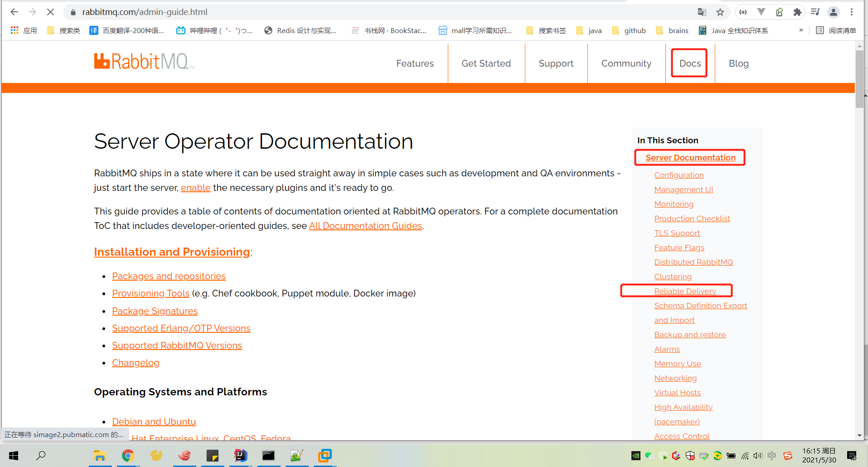This screenshot has width=868, height=467.
Task: Show hidden bookmarks with the » chevron
Action: click(801, 30)
